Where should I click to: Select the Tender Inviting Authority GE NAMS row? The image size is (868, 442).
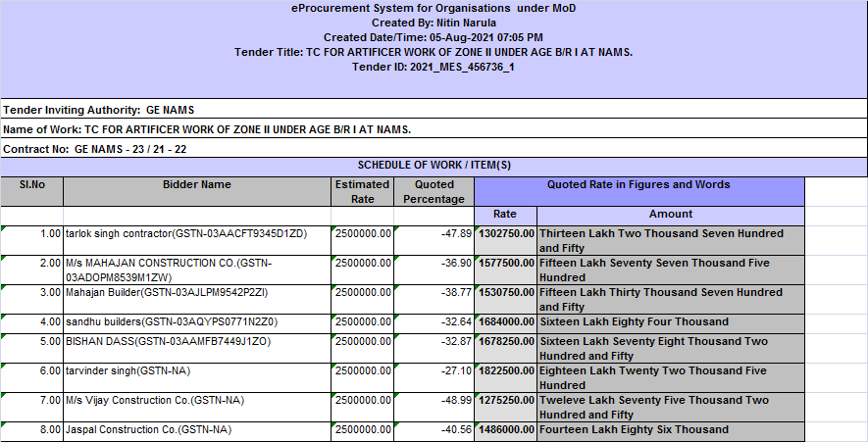pyautogui.click(x=434, y=109)
